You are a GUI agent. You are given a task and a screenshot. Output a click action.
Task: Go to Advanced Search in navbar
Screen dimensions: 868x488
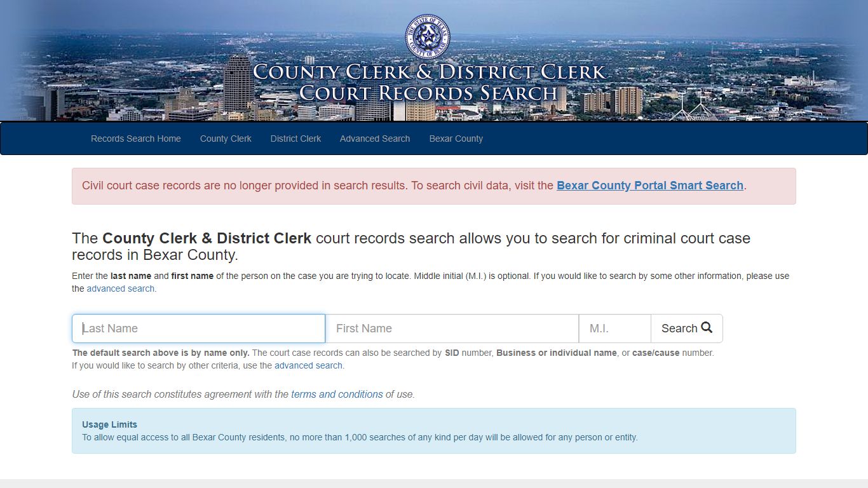375,139
